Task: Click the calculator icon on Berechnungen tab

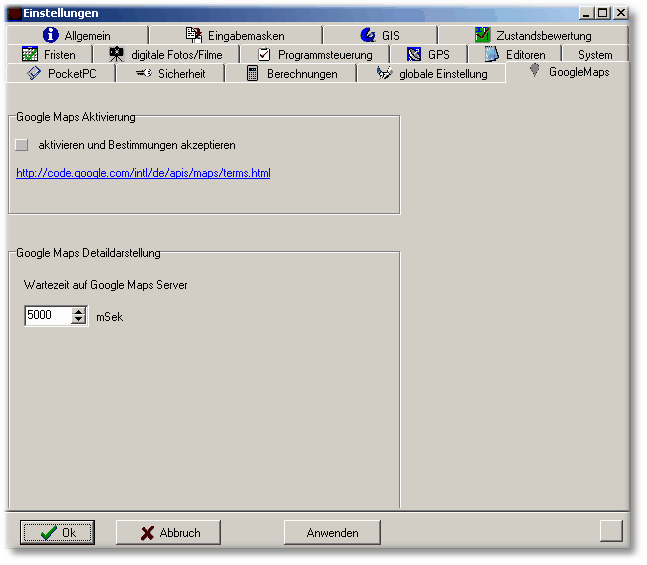Action: (x=253, y=73)
